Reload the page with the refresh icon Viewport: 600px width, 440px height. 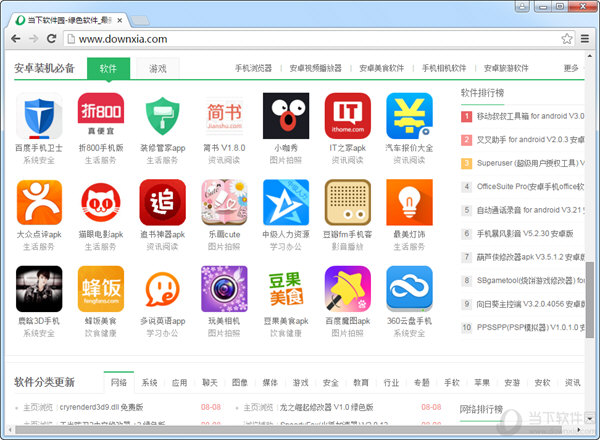[51, 39]
